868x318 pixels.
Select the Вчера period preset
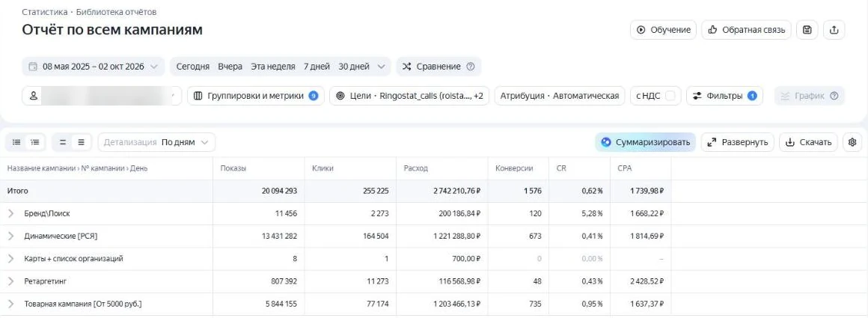pos(230,67)
